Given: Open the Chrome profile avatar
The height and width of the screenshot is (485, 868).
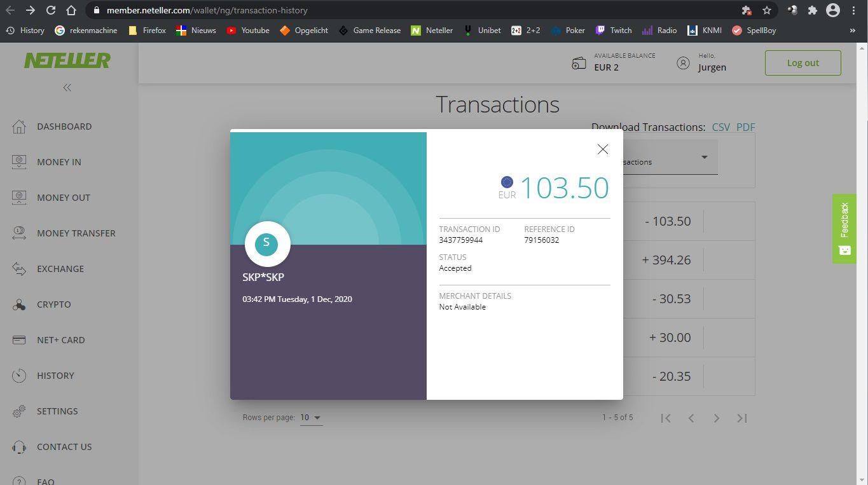Looking at the screenshot, I should click(833, 10).
